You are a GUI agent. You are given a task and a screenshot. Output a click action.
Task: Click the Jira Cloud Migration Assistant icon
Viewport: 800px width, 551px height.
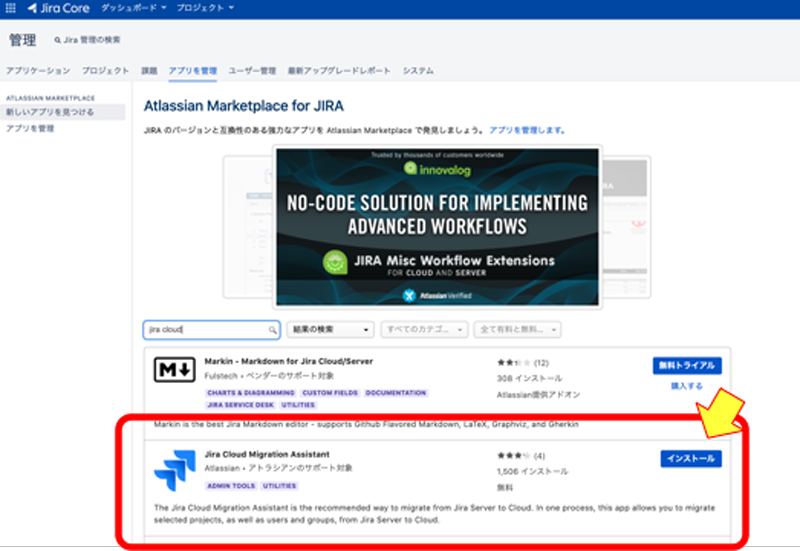coord(174,470)
